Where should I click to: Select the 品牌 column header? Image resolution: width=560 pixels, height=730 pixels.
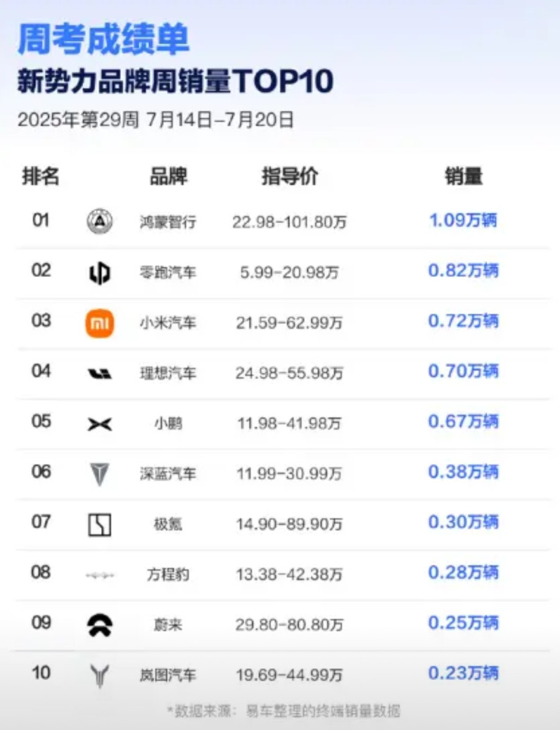[x=168, y=177]
